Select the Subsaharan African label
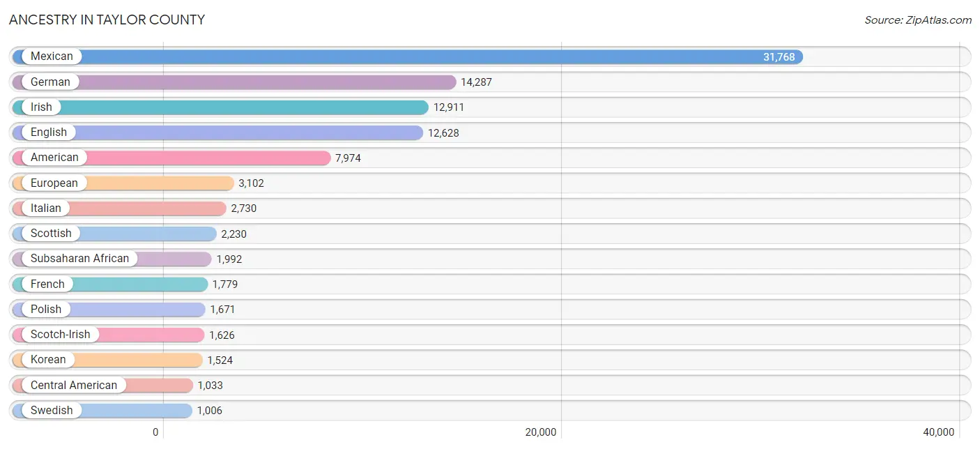This screenshot has height=449, width=980. pos(80,258)
